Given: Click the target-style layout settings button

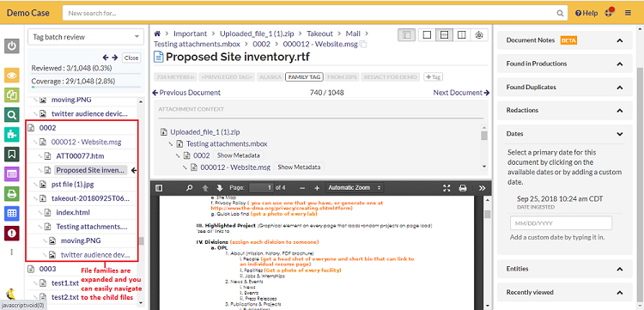Looking at the screenshot, I should tap(478, 35).
